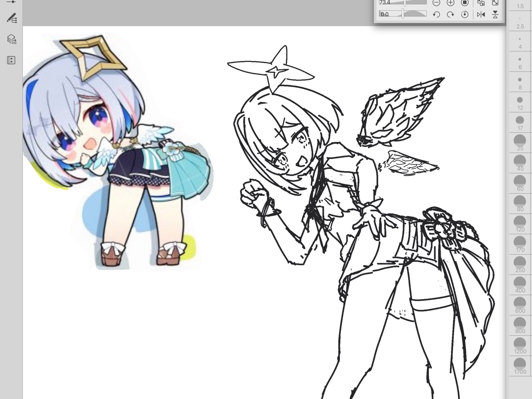Reset canvas zoom to 100% square button
Screen dimensions: 532x399
[x=465, y=3]
